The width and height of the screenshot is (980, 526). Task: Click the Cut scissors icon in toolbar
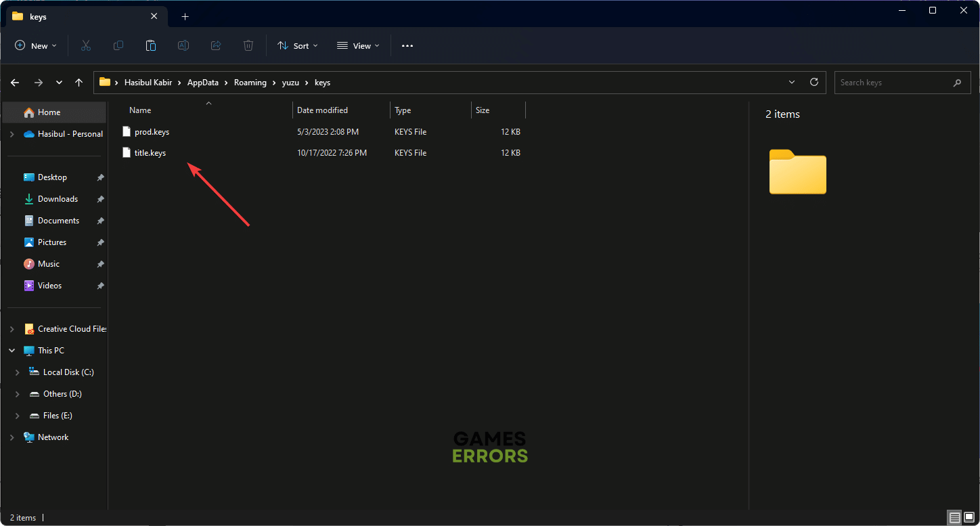pos(86,45)
